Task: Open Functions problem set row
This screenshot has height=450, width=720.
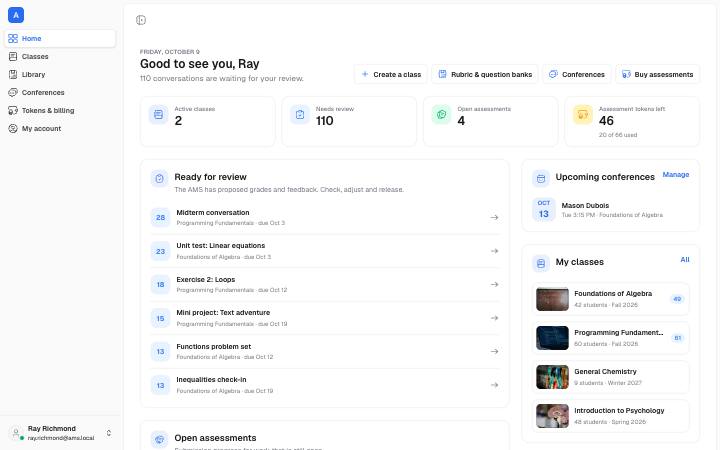Action: [325, 351]
